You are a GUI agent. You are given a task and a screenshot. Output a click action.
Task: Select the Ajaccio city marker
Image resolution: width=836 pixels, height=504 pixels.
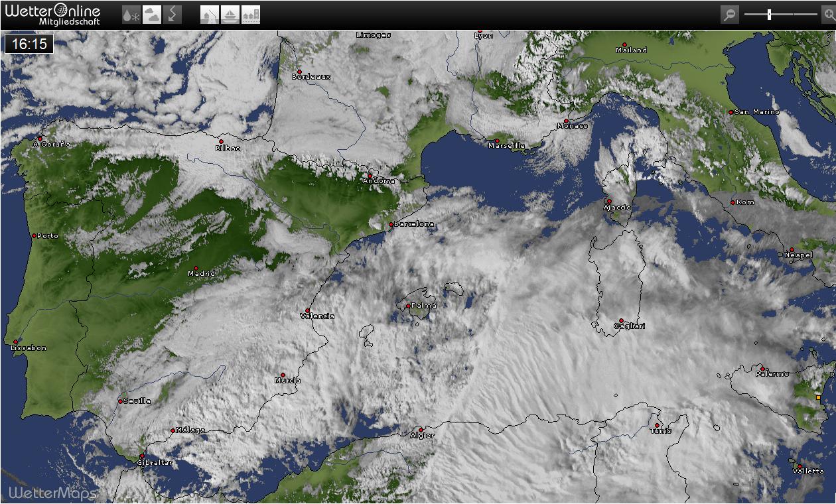pos(609,201)
